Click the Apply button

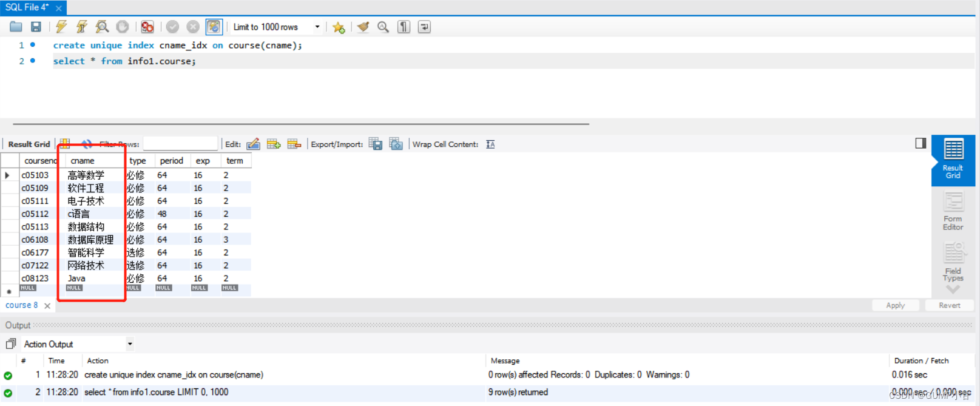pyautogui.click(x=895, y=305)
